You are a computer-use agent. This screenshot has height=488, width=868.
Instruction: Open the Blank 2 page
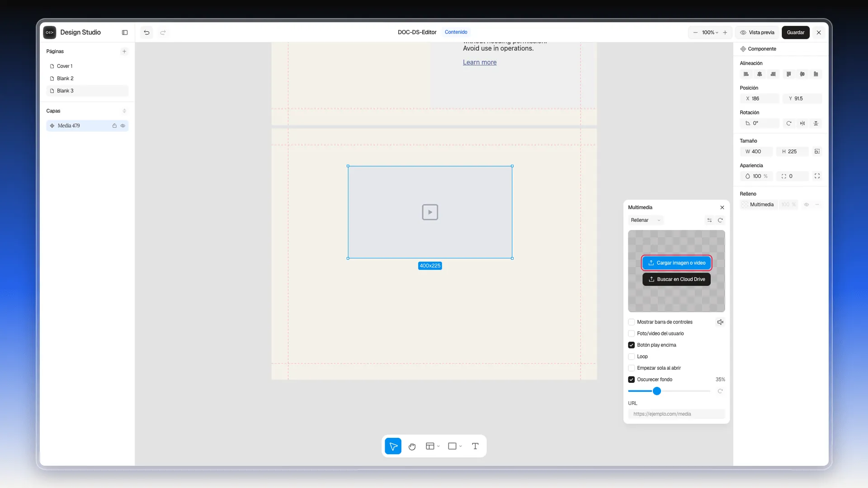pos(87,79)
